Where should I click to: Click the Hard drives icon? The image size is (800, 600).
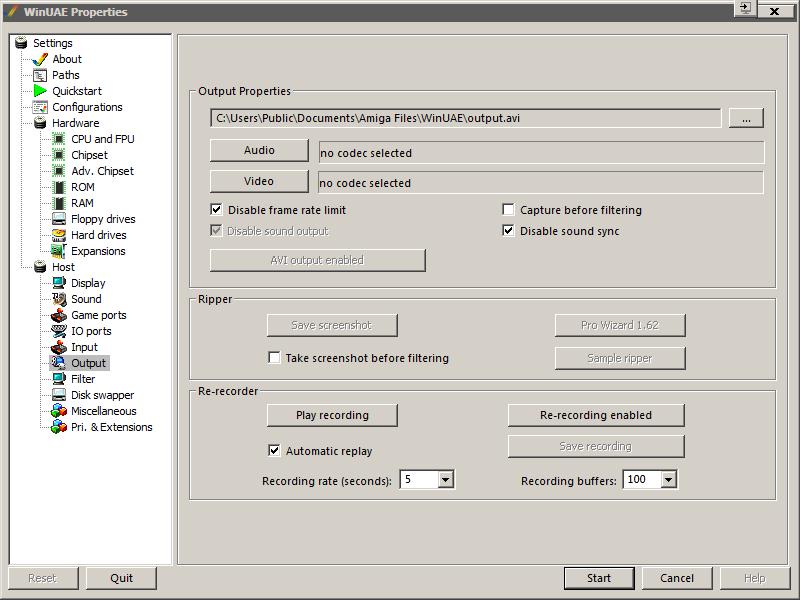59,235
